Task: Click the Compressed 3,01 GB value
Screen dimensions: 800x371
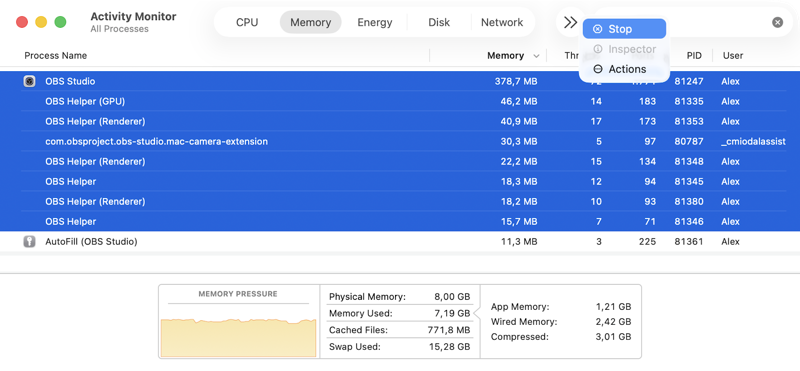Action: [613, 337]
